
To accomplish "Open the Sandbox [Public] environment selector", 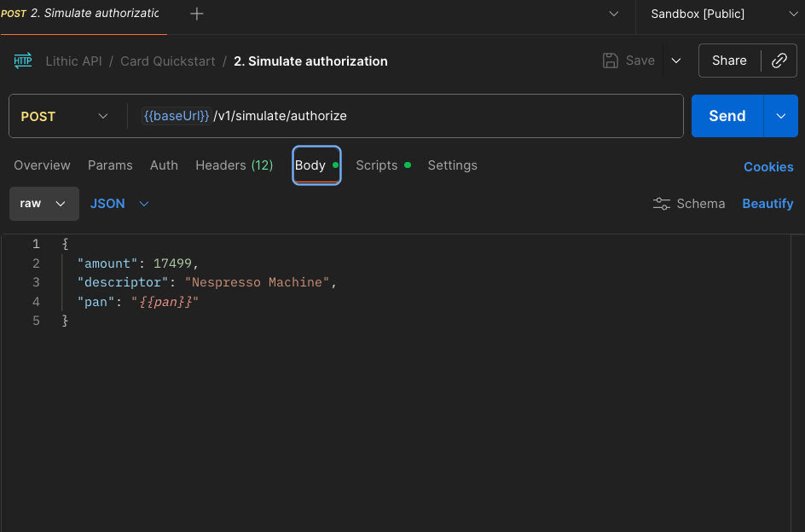I will [x=715, y=14].
